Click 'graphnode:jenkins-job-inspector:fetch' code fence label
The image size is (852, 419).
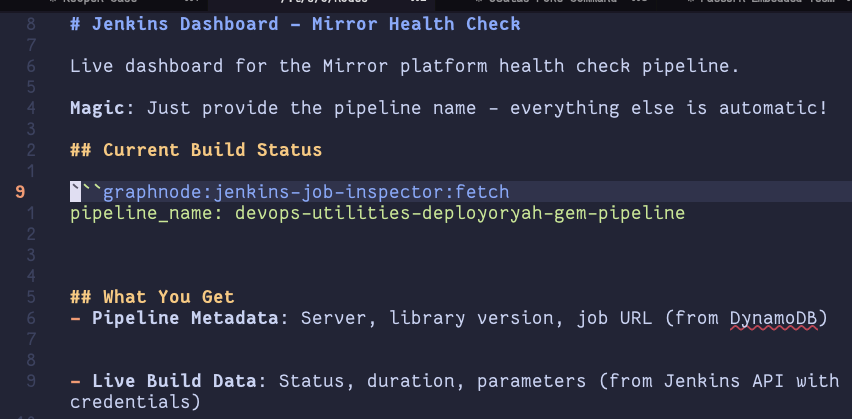pyautogui.click(x=306, y=191)
